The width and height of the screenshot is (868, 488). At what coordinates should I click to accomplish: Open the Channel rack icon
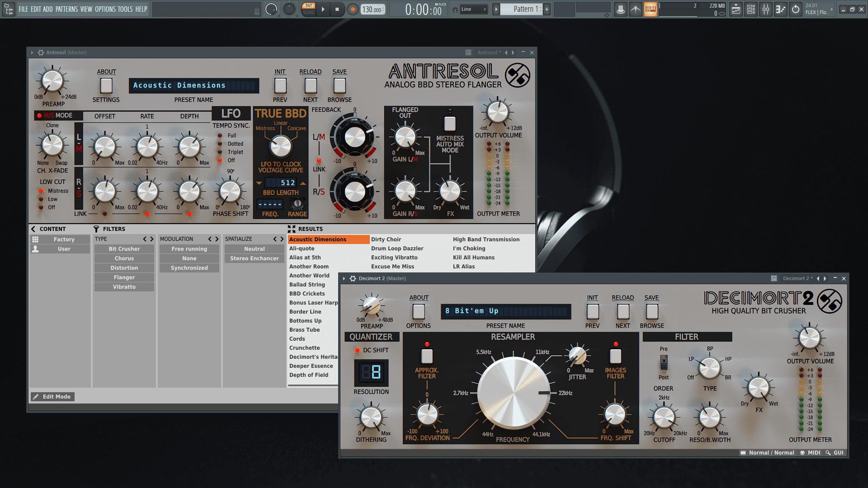[x=751, y=9]
